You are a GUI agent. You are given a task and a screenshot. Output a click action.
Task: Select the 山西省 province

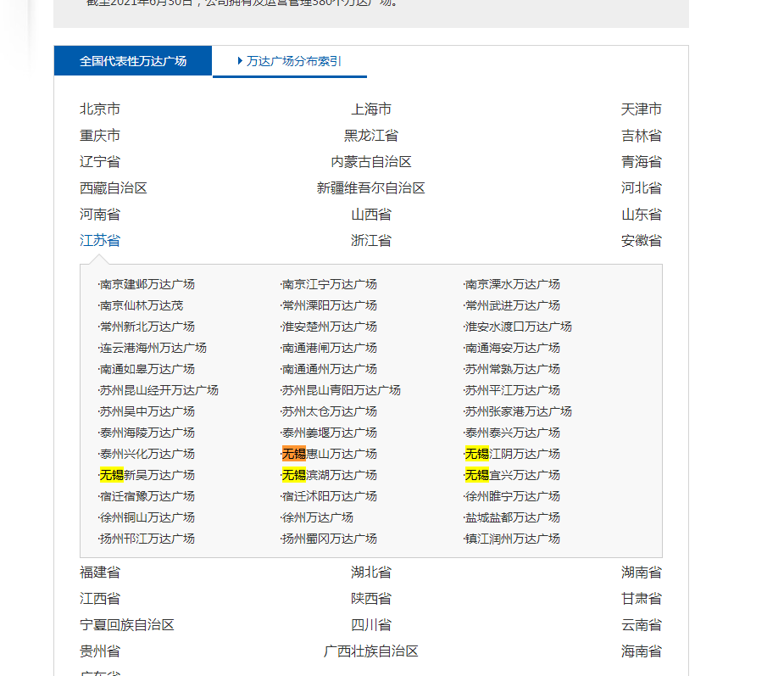coord(371,215)
